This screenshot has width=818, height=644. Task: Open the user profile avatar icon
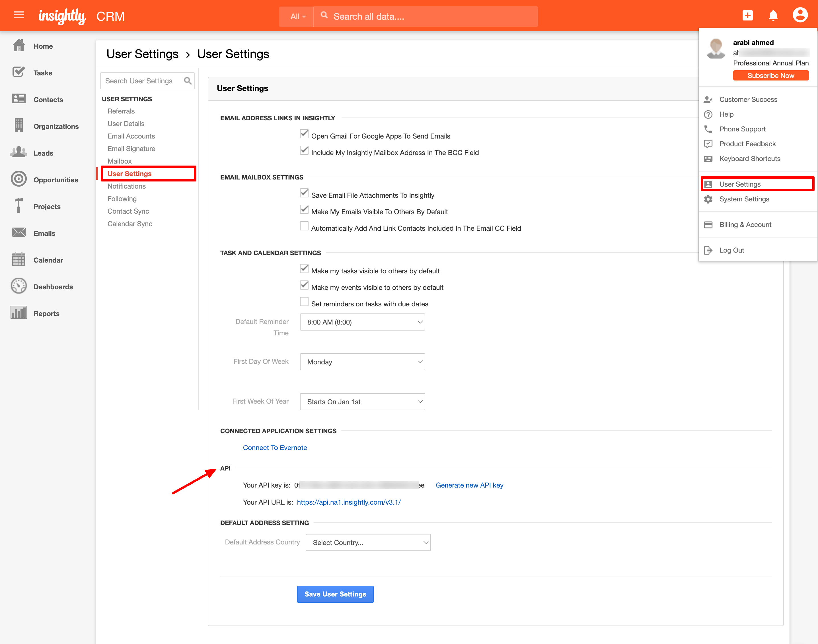[800, 15]
